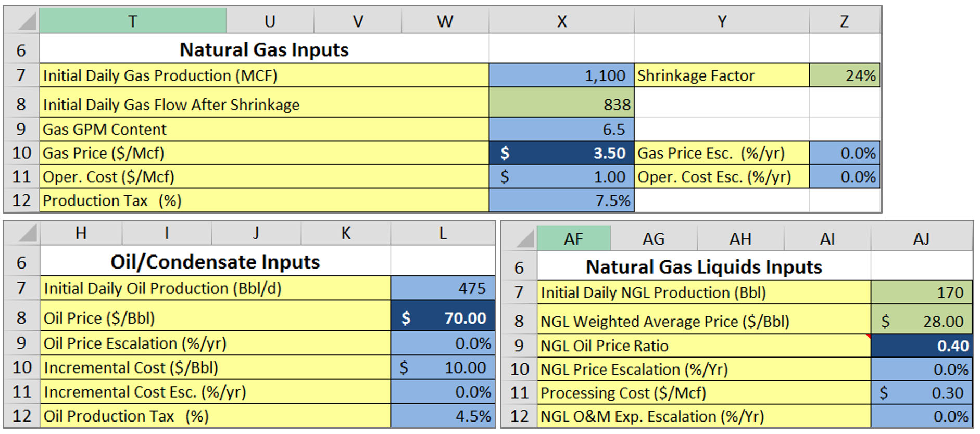
Task: Click Shrinkage Factor 24% cell
Action: click(844, 76)
